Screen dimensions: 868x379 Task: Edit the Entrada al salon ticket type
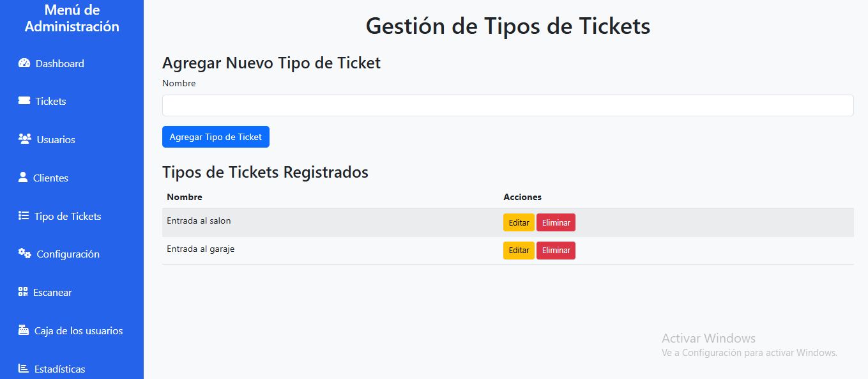[519, 222]
